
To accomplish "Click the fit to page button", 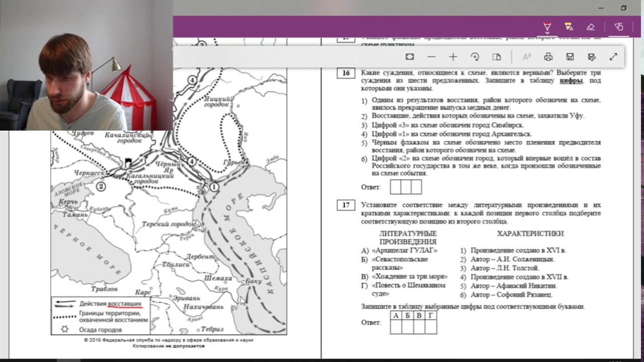I will (410, 57).
